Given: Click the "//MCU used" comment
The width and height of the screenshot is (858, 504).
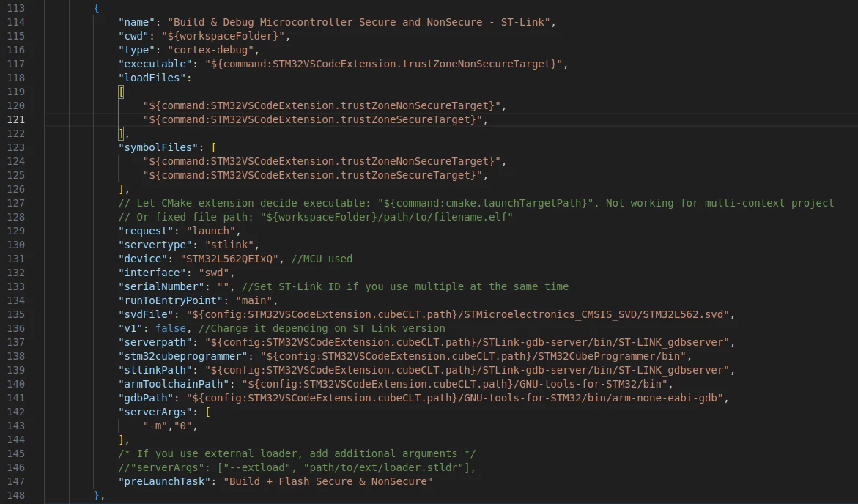Looking at the screenshot, I should 322,259.
